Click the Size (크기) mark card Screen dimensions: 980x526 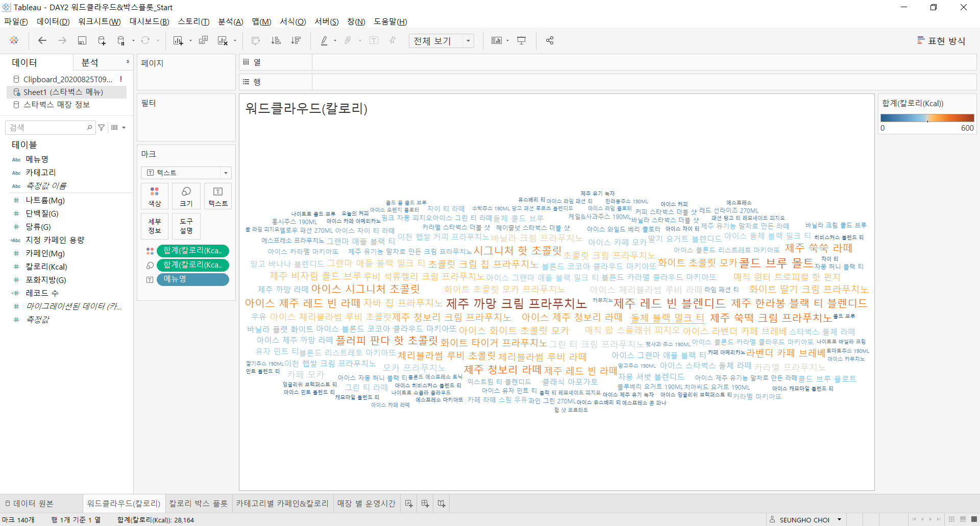(x=186, y=196)
